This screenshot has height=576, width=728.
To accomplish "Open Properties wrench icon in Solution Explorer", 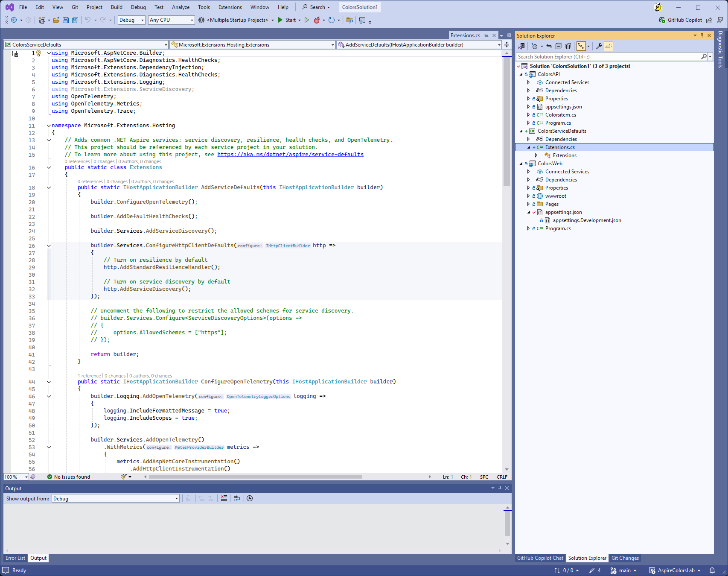I will 599,46.
